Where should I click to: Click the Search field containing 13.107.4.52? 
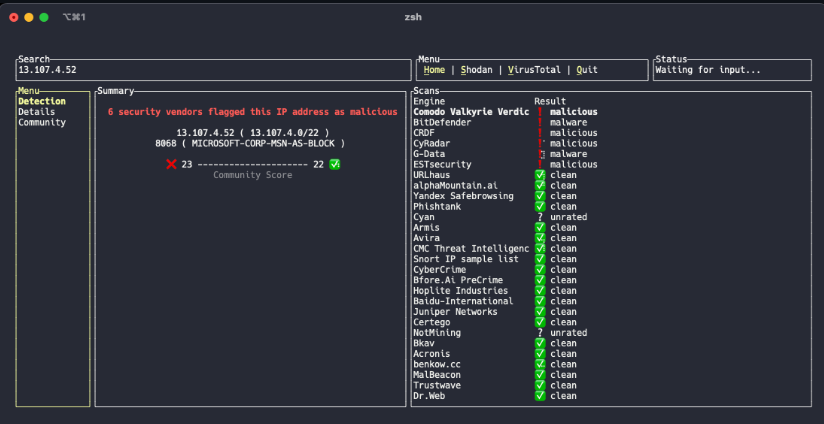coord(213,70)
